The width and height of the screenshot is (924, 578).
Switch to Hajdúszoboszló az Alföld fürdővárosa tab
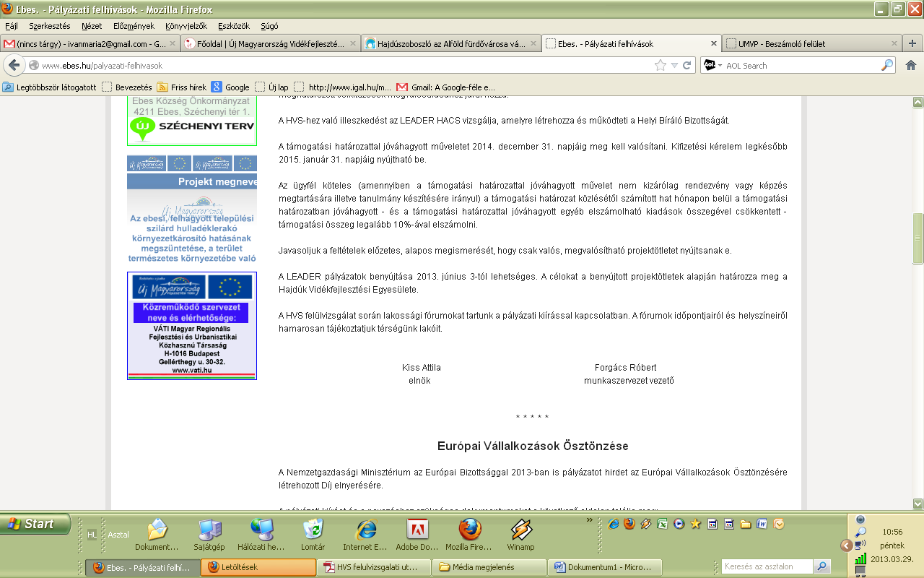point(450,43)
